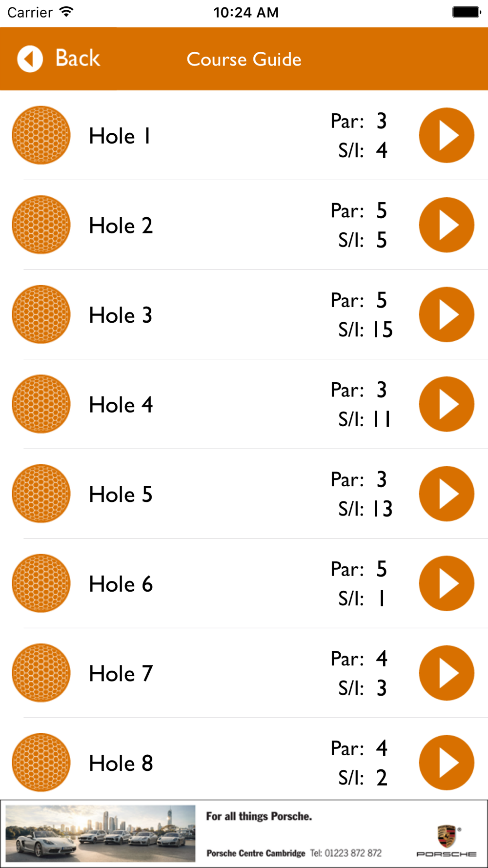Choose the Hole 5 list entry
This screenshot has width=488, height=868.
(121, 495)
